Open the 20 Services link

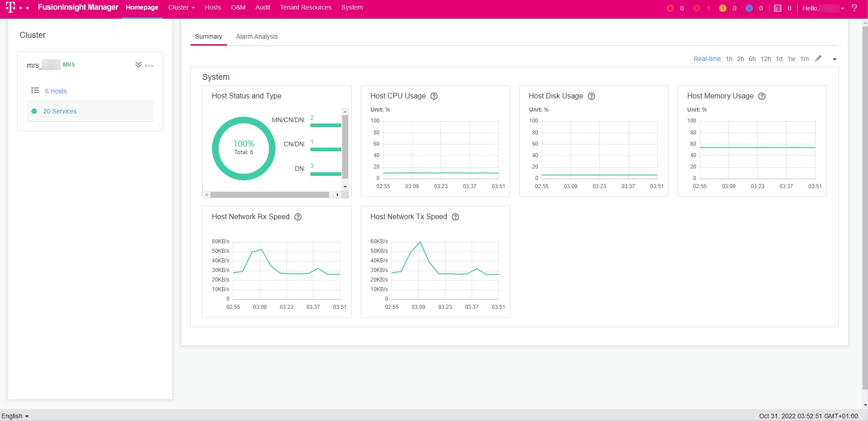coord(60,111)
